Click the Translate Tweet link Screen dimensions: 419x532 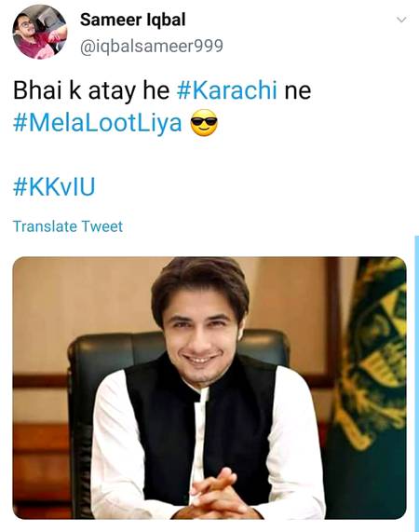coord(68,226)
